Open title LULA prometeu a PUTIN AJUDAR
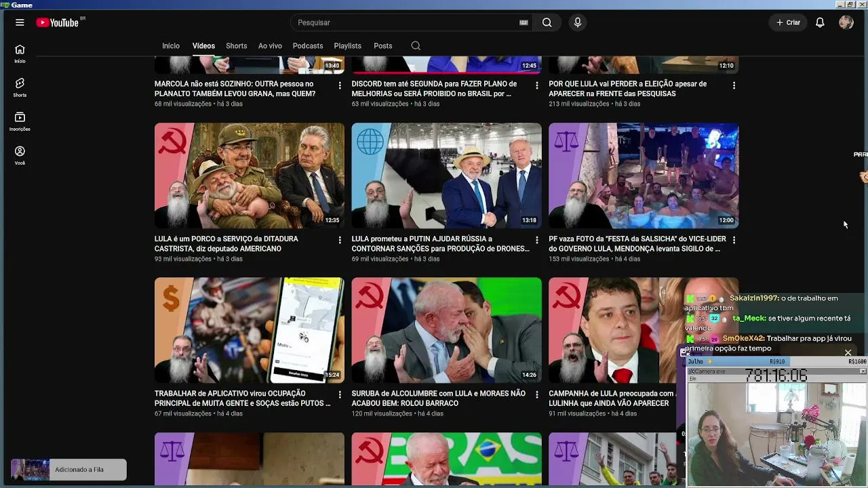Viewport: 868px width, 488px height. (441, 243)
